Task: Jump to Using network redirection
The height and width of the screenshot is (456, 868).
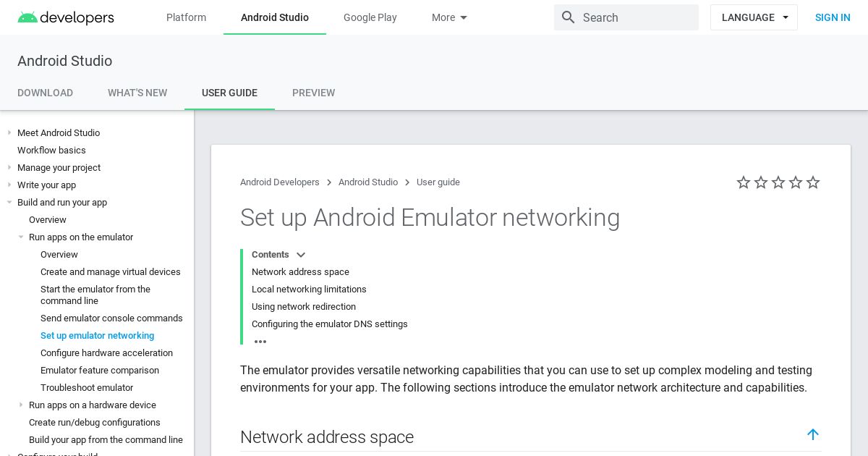Action: (x=304, y=307)
